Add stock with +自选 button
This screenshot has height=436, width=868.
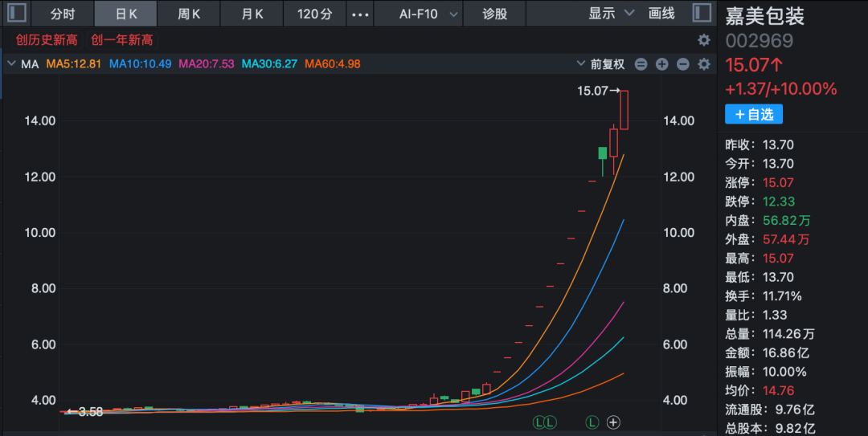click(x=753, y=115)
